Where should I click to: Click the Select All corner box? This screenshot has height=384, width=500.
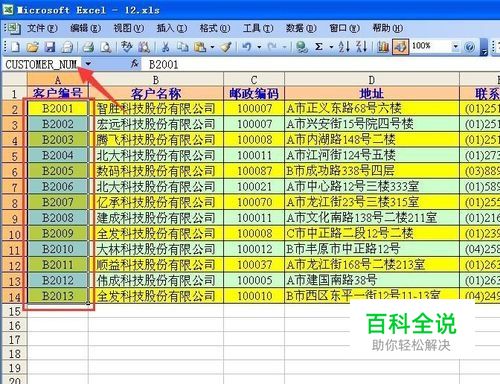click(x=14, y=79)
